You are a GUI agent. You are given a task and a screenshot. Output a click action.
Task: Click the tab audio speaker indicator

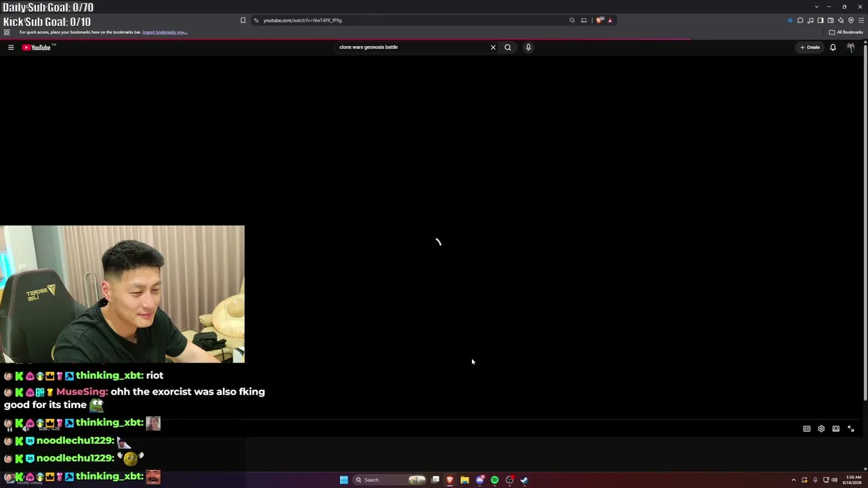tap(789, 20)
